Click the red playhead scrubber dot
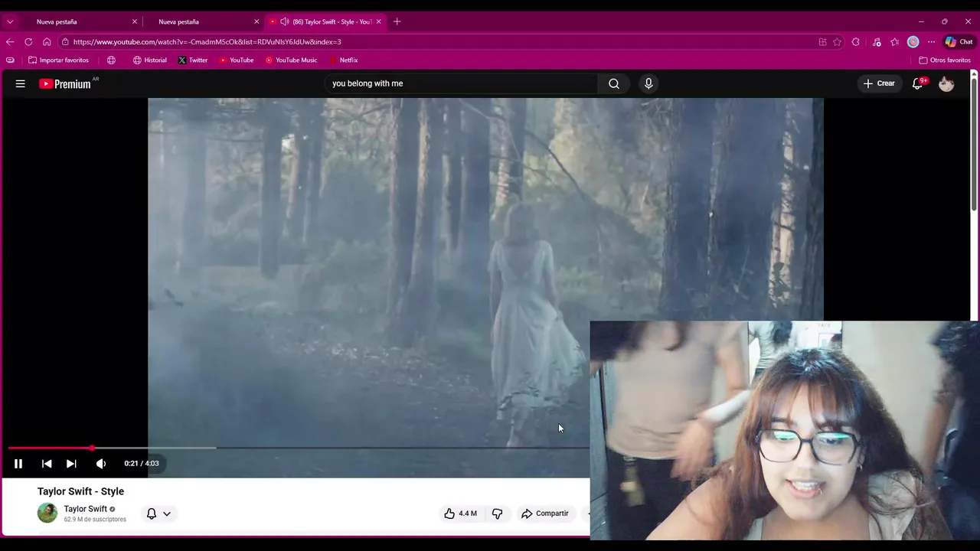 [x=92, y=448]
